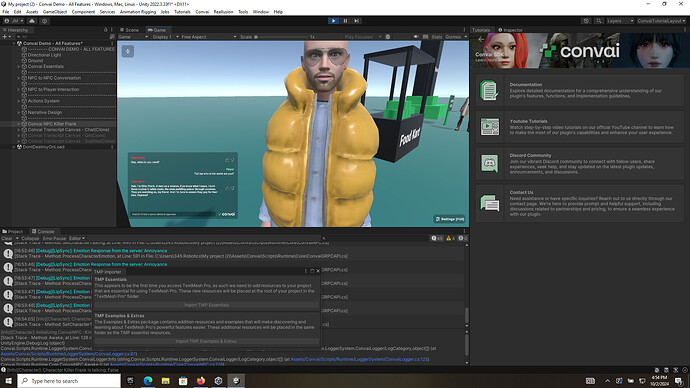Viewport: 690px width, 388px height.
Task: Switch to the Scene tab
Action: (129, 30)
